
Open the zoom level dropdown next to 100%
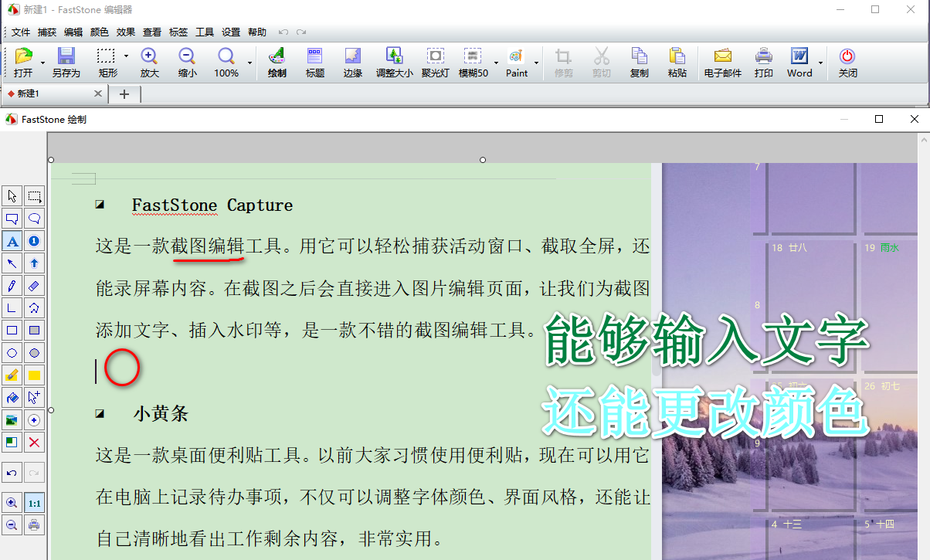pos(249,62)
